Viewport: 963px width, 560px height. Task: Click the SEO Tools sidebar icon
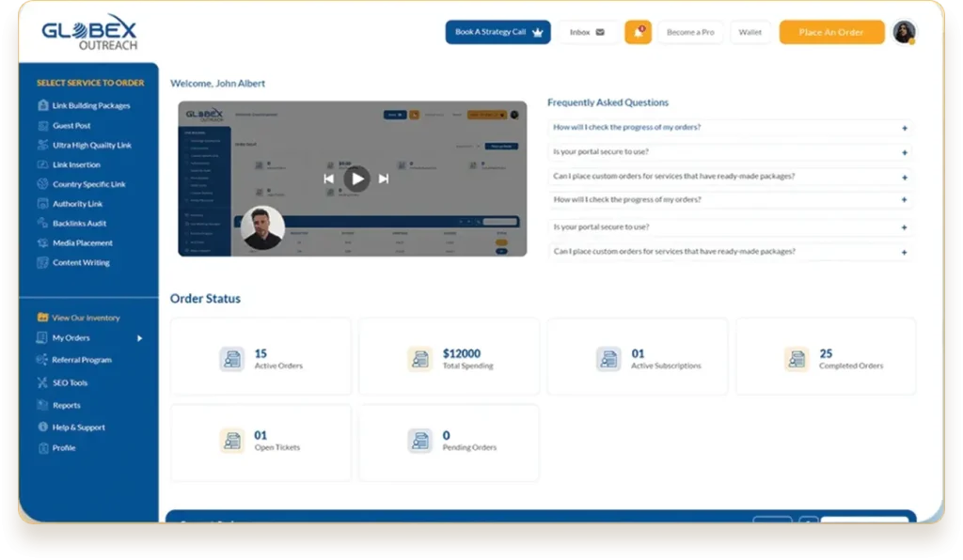click(x=42, y=382)
